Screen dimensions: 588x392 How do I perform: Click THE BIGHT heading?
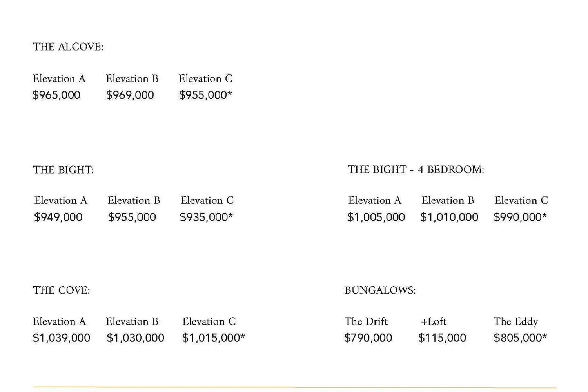[x=64, y=170]
